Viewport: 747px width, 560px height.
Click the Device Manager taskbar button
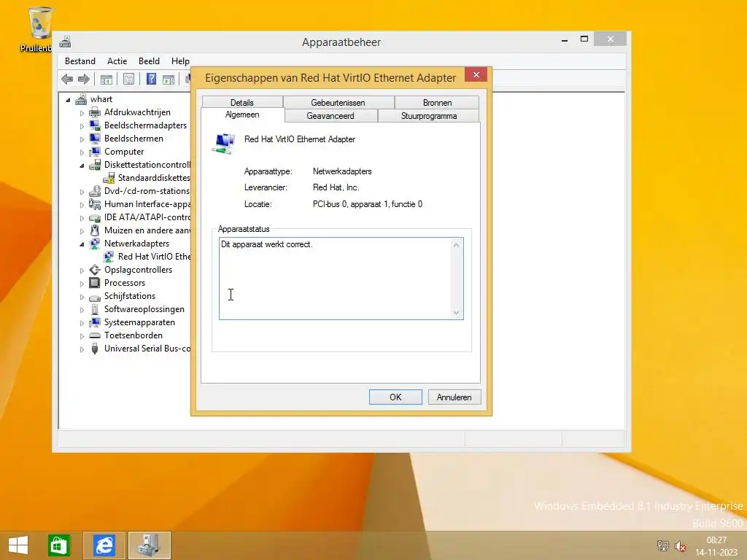pyautogui.click(x=150, y=545)
